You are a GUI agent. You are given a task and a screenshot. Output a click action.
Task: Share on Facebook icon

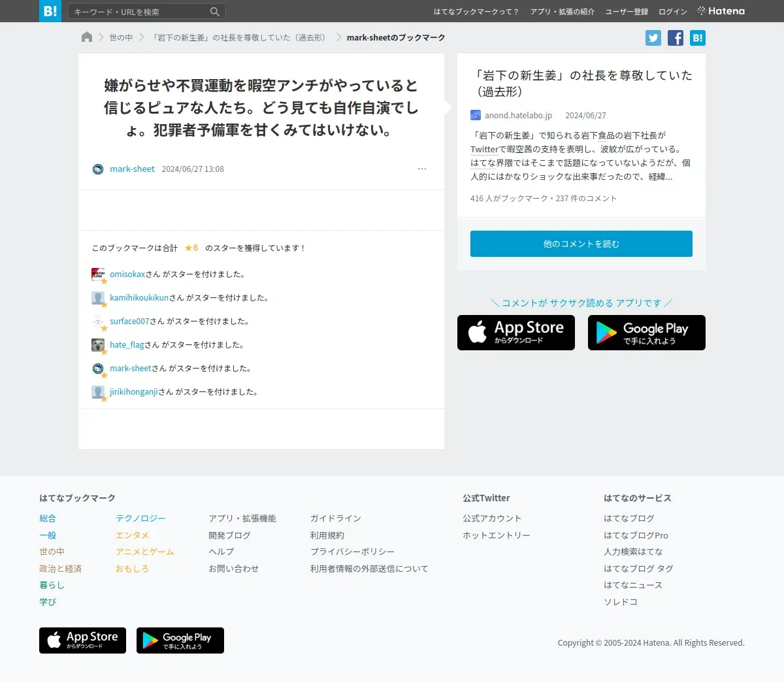click(676, 38)
